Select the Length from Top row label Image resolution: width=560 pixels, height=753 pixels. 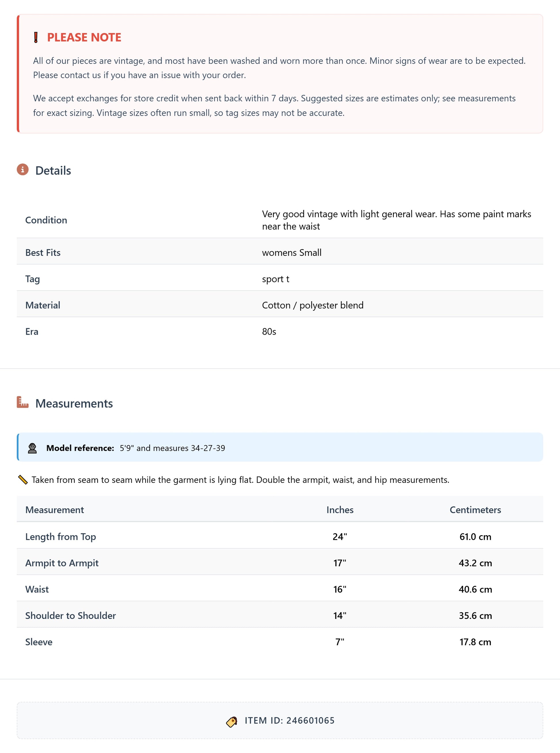(61, 537)
